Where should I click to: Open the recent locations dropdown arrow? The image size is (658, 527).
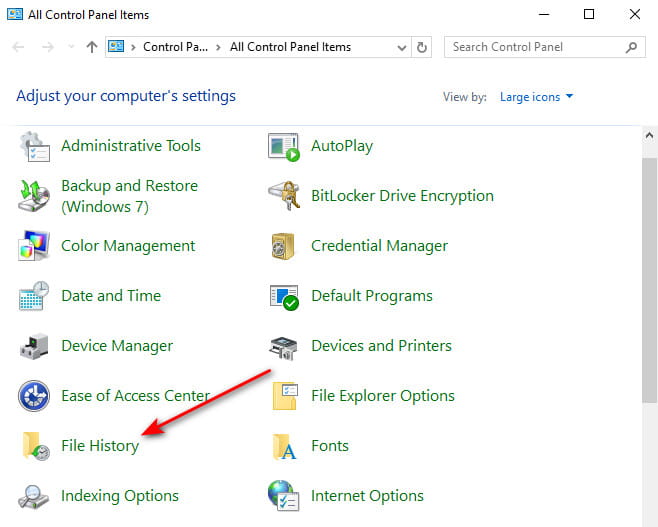[71, 47]
